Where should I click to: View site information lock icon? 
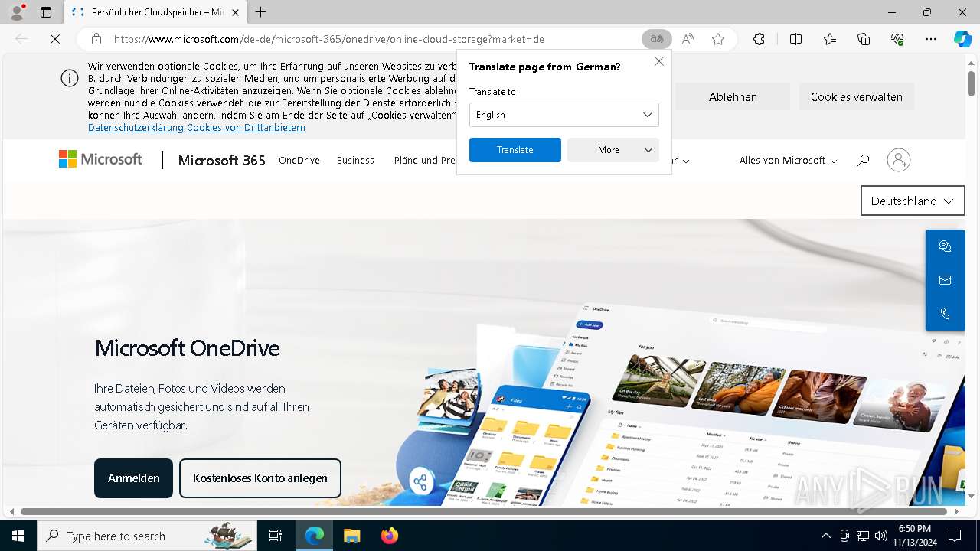[x=96, y=39]
